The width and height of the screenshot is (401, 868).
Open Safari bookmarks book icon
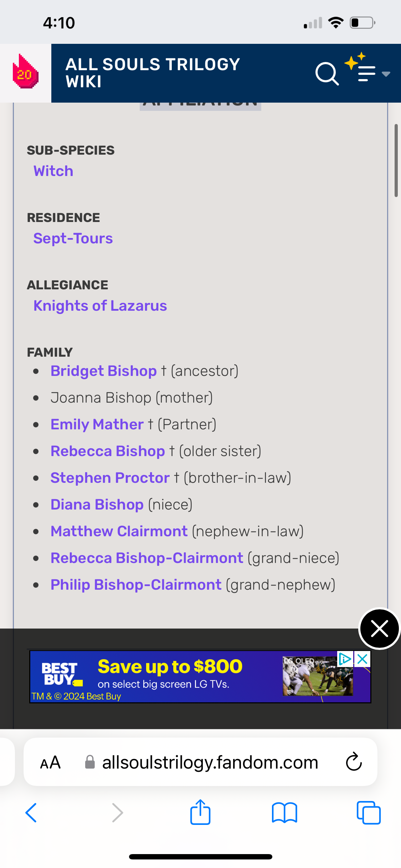(x=284, y=813)
